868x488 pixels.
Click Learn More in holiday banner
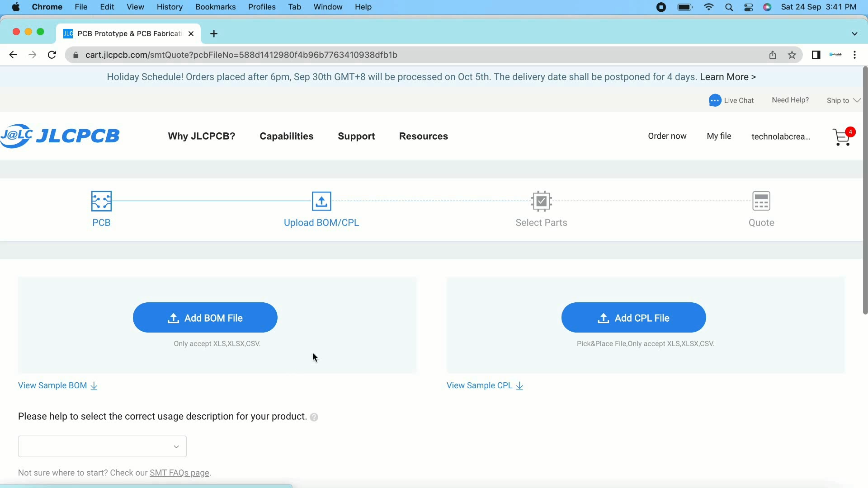click(727, 77)
